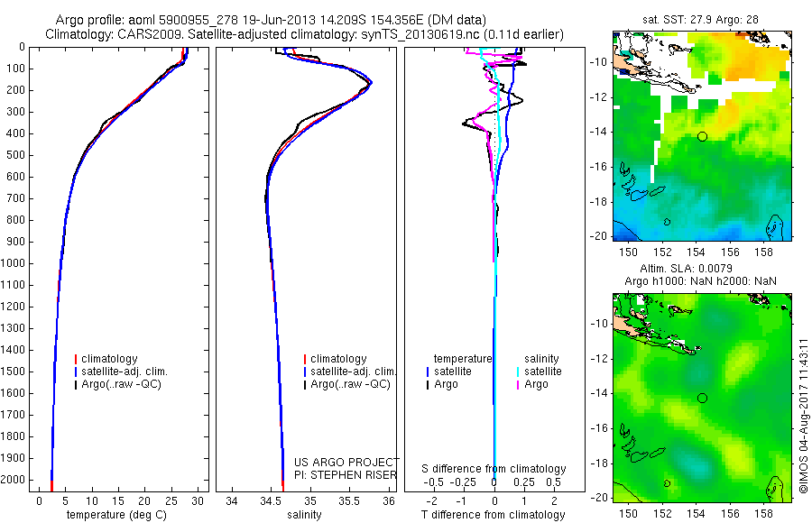This screenshot has height=523, width=812.
Task: Select the Argo profile title text
Action: 271,20
